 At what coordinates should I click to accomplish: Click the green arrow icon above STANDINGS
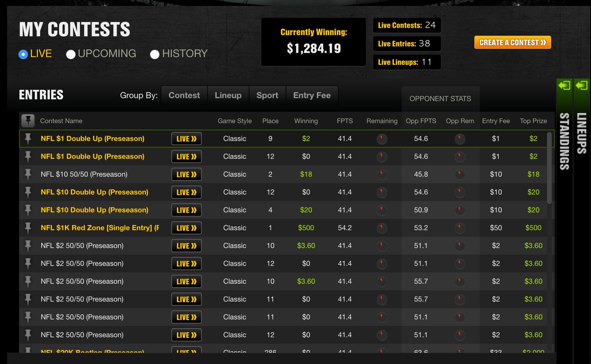[x=564, y=85]
